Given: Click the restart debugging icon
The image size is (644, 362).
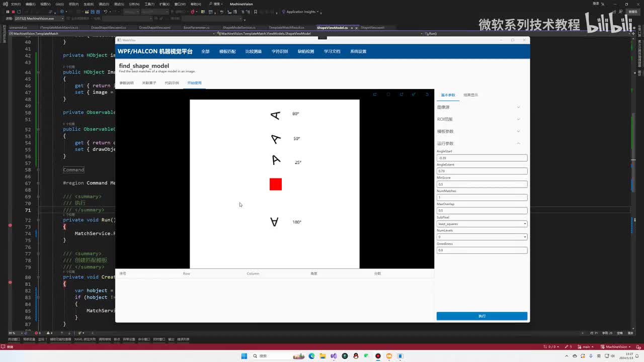Looking at the screenshot, I should [x=20, y=12].
